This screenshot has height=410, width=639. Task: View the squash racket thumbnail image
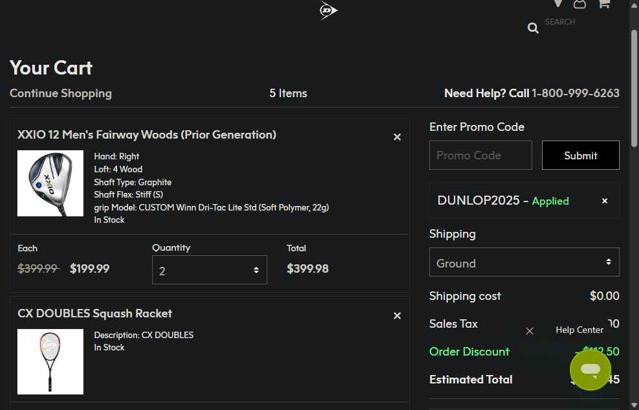pyautogui.click(x=50, y=362)
